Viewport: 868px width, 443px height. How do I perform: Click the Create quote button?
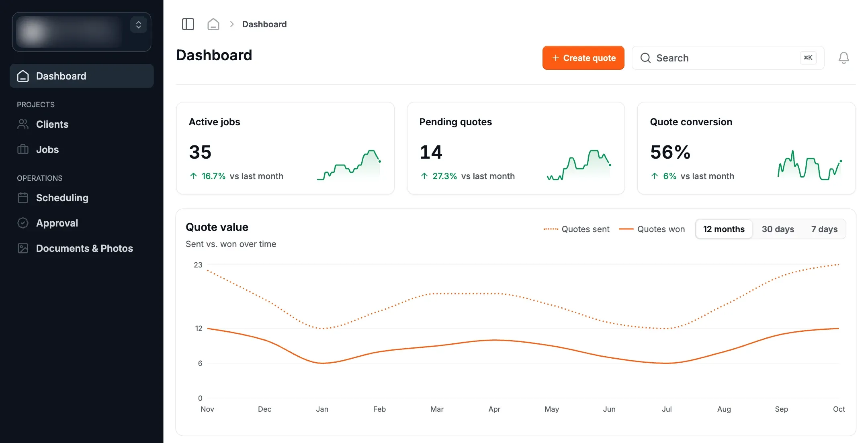(x=583, y=58)
